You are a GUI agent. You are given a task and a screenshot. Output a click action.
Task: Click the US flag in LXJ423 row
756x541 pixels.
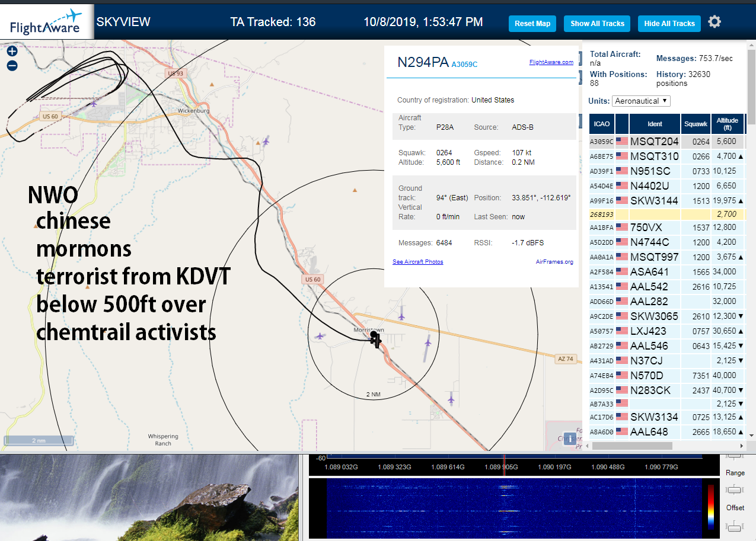(x=621, y=331)
